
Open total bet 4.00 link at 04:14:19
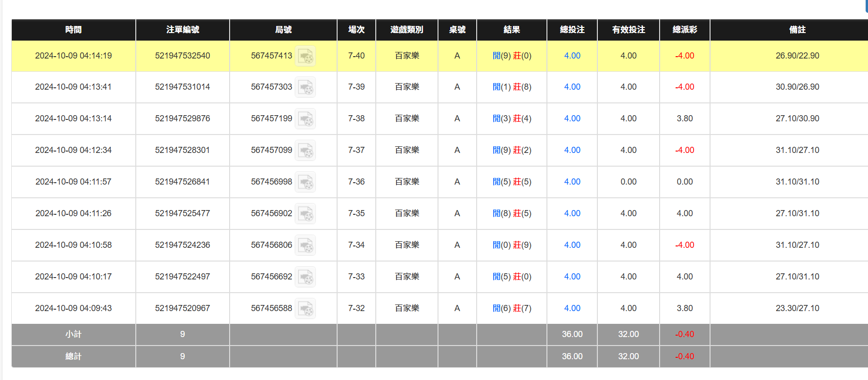pos(572,56)
